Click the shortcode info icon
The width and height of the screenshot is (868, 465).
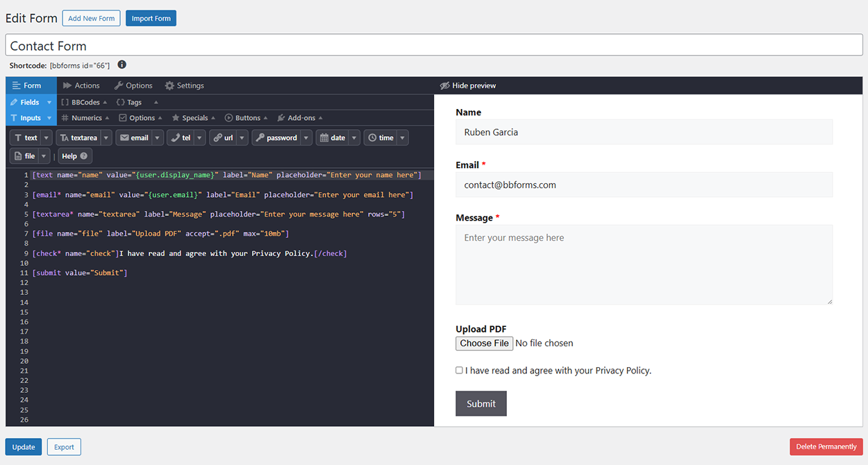click(122, 65)
